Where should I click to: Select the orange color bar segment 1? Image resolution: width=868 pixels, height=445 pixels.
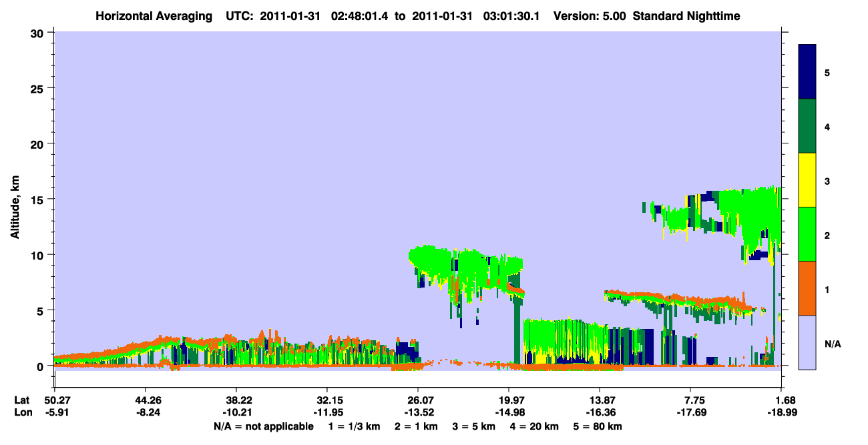pos(807,288)
